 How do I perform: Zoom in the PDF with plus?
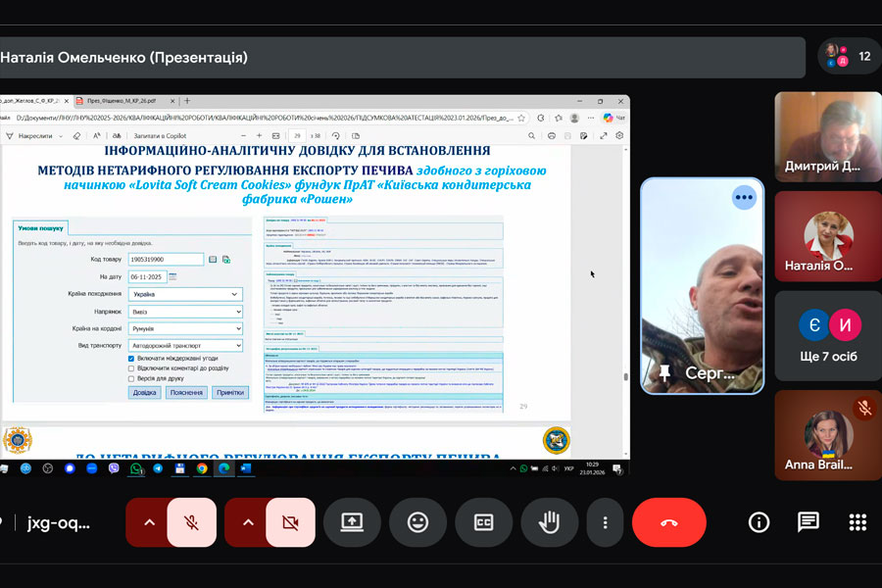(260, 136)
